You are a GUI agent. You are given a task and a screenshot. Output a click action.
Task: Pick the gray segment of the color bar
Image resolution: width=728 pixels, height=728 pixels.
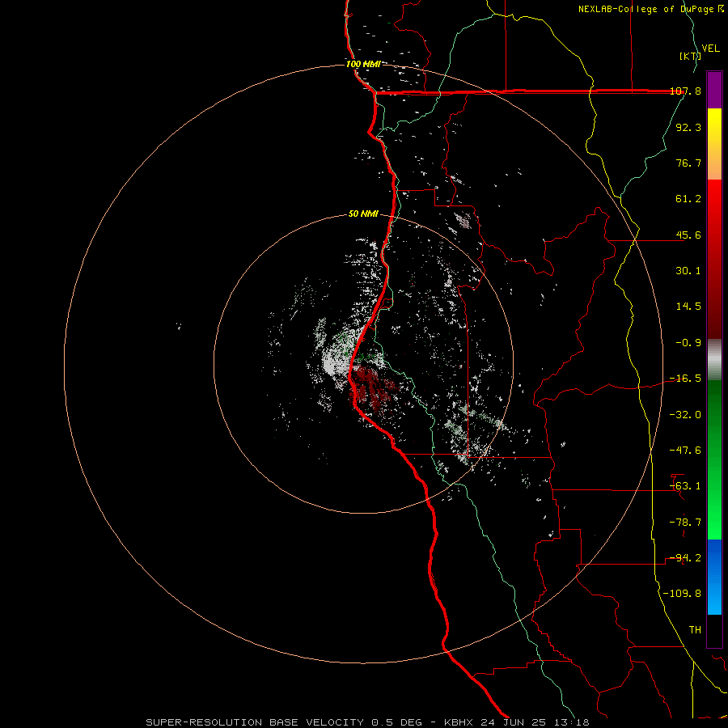tap(714, 360)
